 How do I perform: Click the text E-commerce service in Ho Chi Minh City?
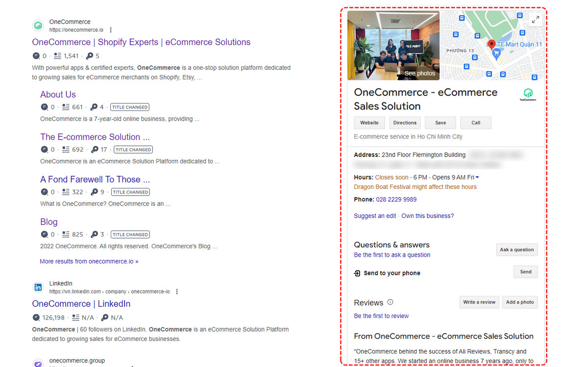click(408, 137)
